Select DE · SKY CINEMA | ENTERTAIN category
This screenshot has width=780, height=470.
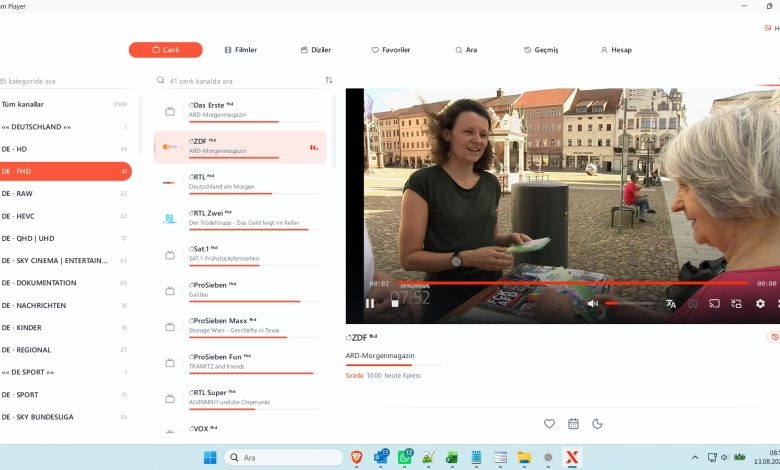[x=65, y=260]
